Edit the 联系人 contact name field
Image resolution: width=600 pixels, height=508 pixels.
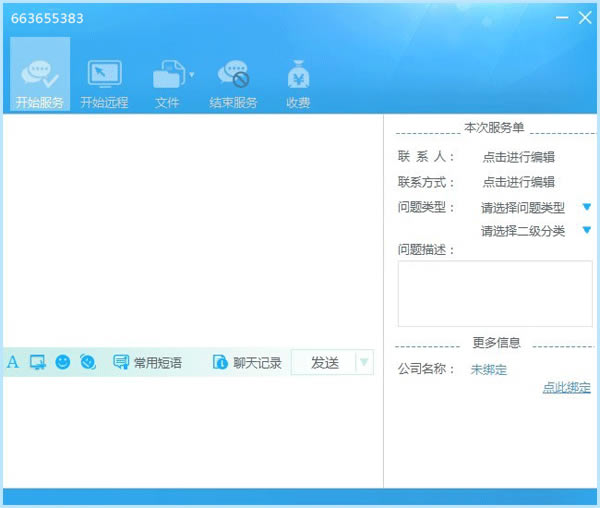[518, 157]
